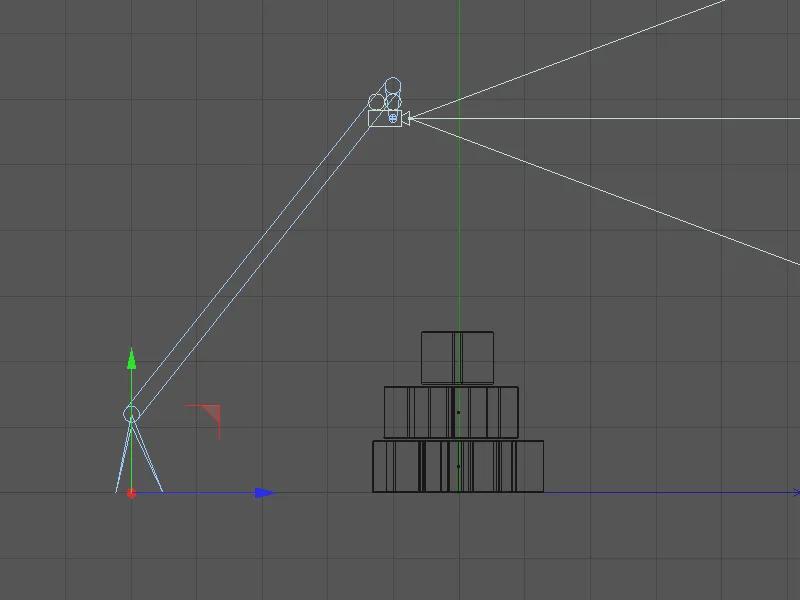
Task: Select the top tier of the stacked cylinders
Action: tap(457, 358)
